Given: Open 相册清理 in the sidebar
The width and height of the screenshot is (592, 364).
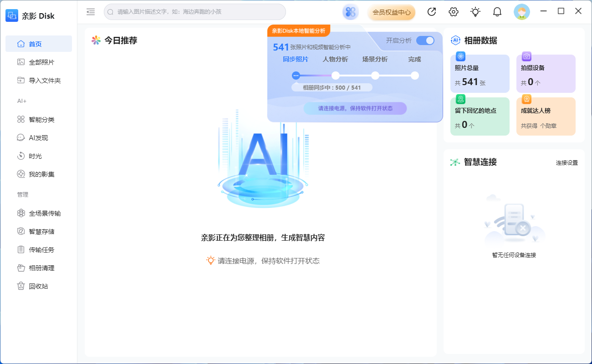Looking at the screenshot, I should (x=41, y=268).
